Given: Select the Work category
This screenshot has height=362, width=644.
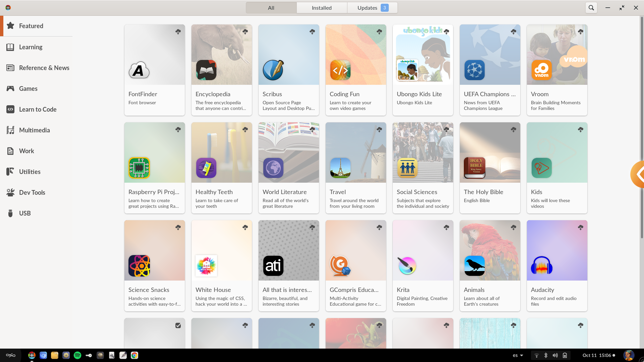Looking at the screenshot, I should click(36, 151).
